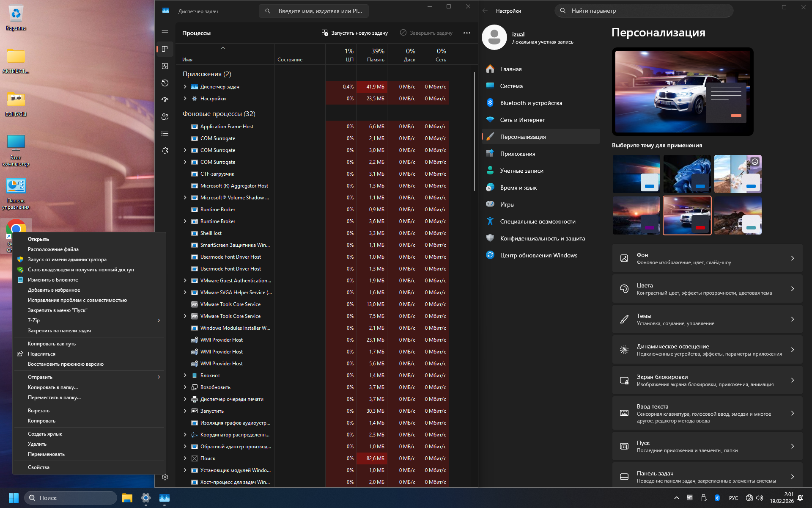Select the blue flower theme thumbnail
Image resolution: width=812 pixels, height=508 pixels.
click(x=687, y=174)
